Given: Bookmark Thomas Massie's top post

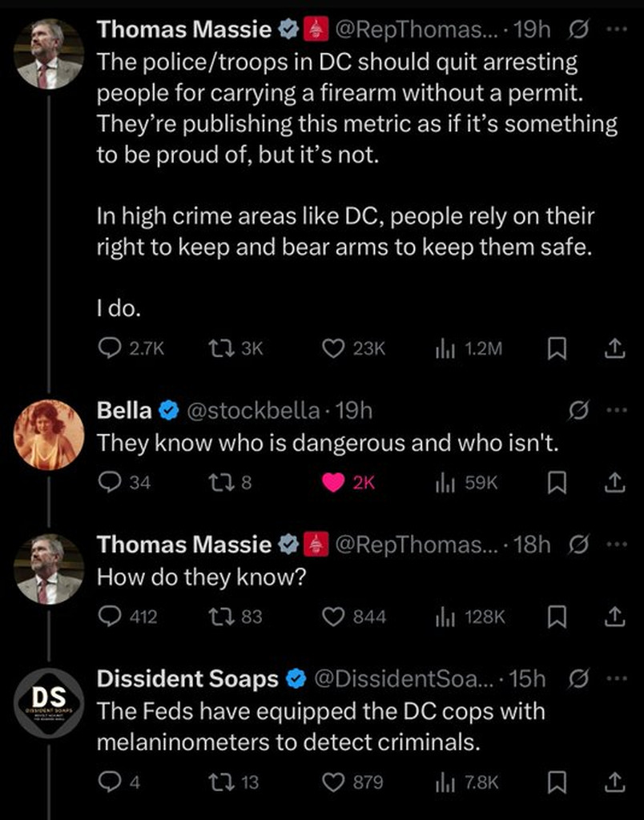Looking at the screenshot, I should [x=557, y=348].
